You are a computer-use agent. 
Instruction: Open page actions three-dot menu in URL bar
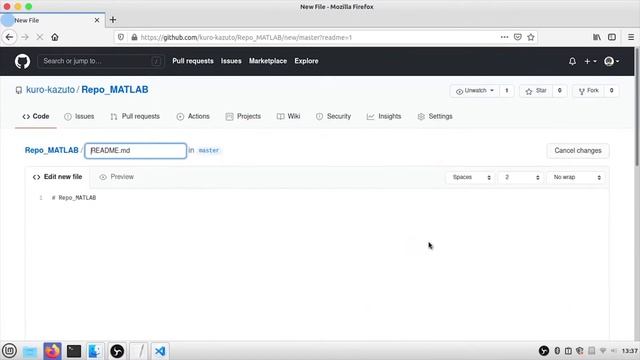click(504, 37)
